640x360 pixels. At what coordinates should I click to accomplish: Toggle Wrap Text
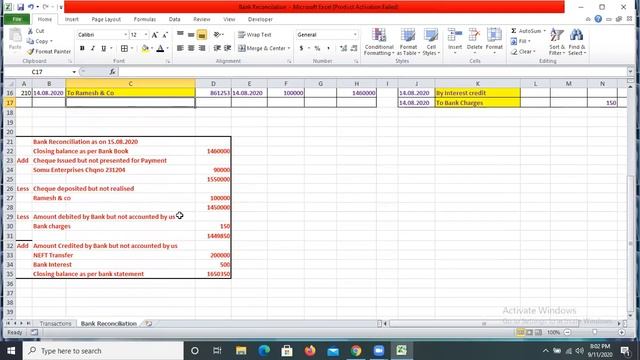[255, 35]
